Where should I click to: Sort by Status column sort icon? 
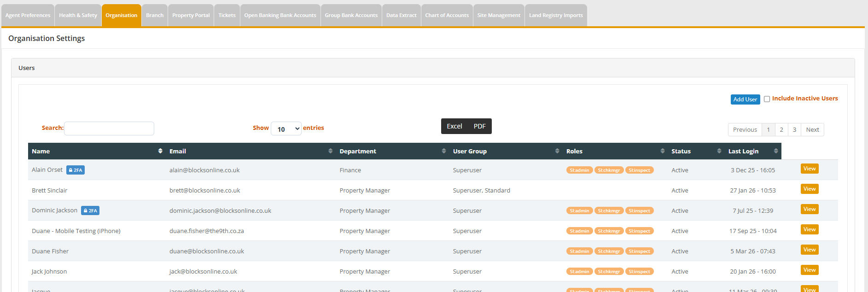[x=719, y=151]
